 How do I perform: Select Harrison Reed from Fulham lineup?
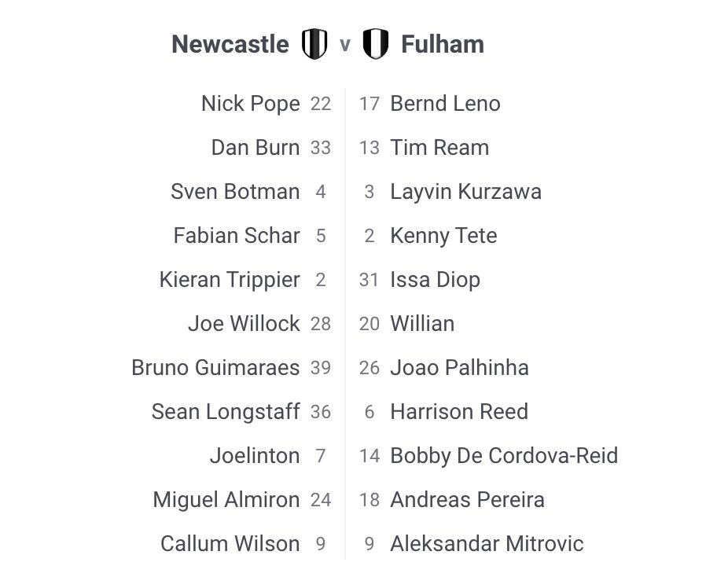coord(459,412)
